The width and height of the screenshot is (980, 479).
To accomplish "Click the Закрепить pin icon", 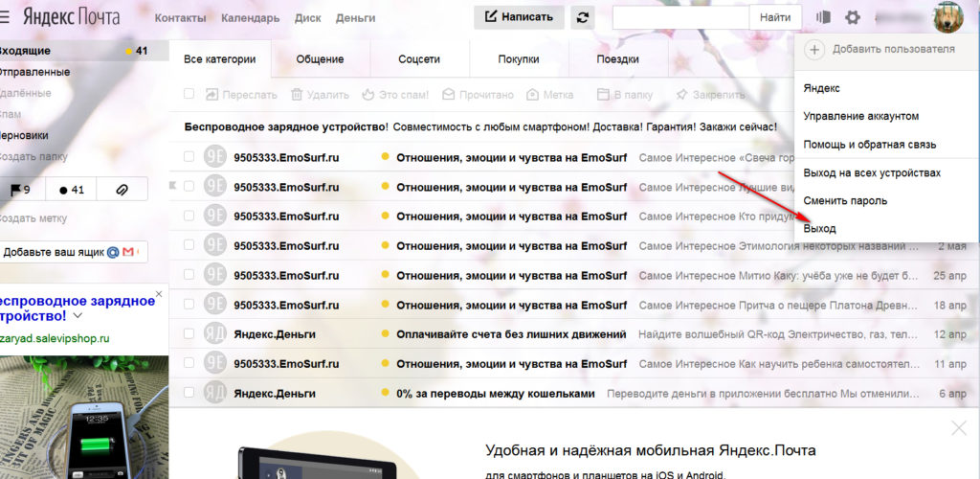I will pos(681,95).
